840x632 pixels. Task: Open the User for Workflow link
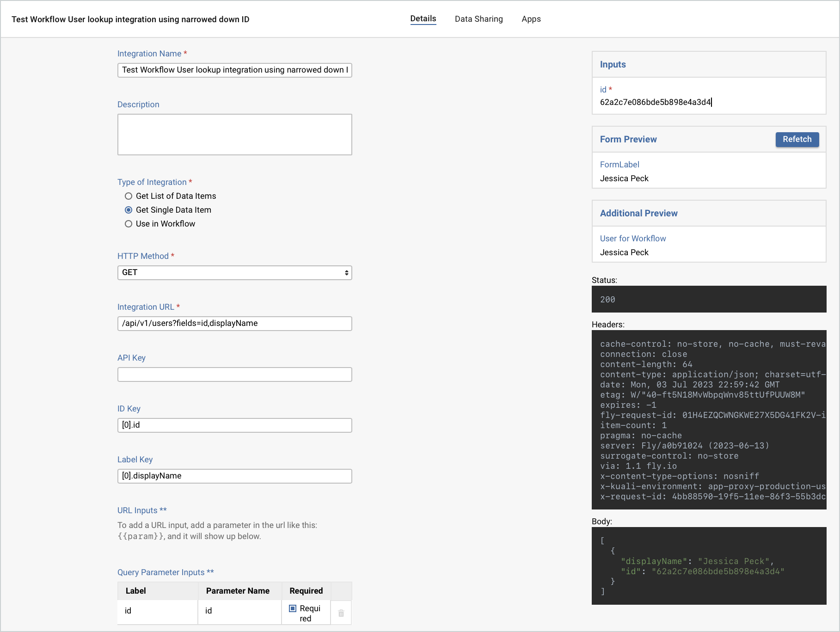pos(633,239)
